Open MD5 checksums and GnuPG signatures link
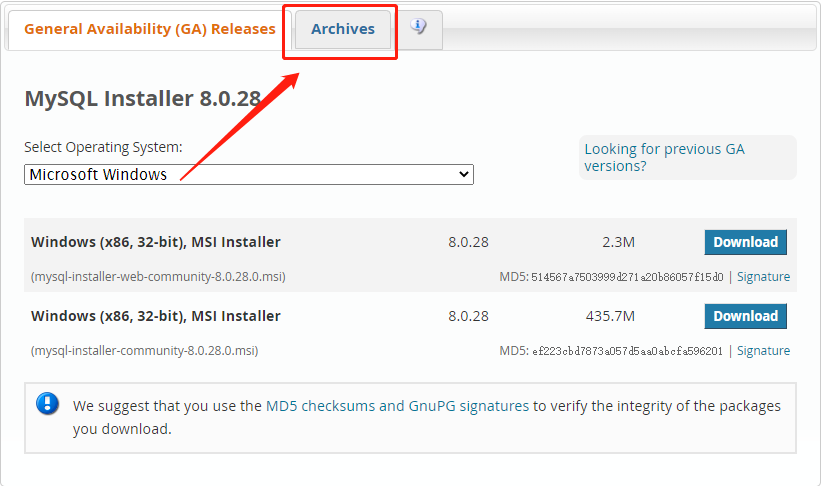Image resolution: width=827 pixels, height=486 pixels. [397, 406]
